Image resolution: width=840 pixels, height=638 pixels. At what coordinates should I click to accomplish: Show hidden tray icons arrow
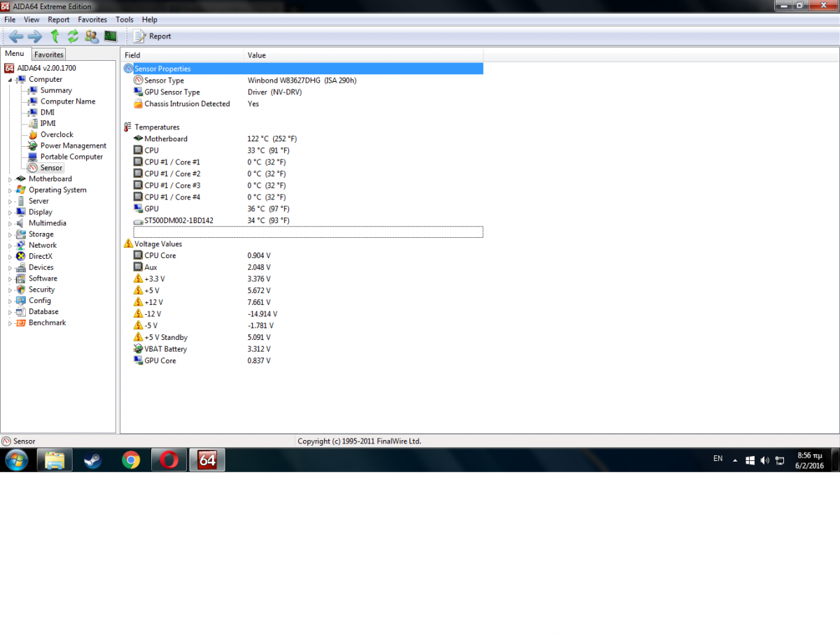point(735,461)
